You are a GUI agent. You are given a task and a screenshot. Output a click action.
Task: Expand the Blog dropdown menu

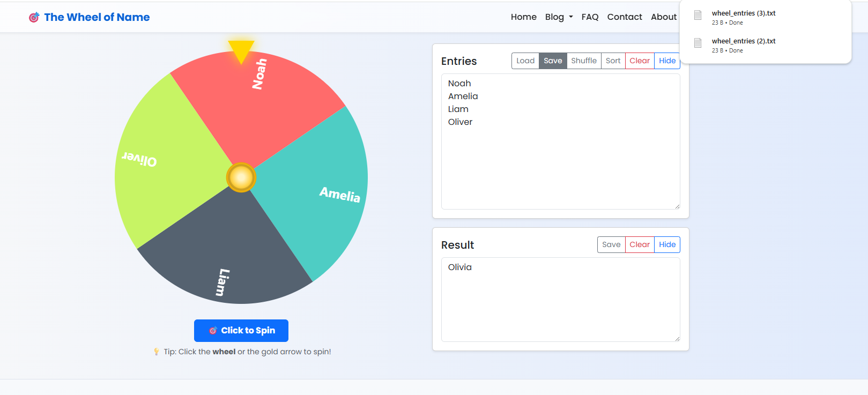click(559, 17)
